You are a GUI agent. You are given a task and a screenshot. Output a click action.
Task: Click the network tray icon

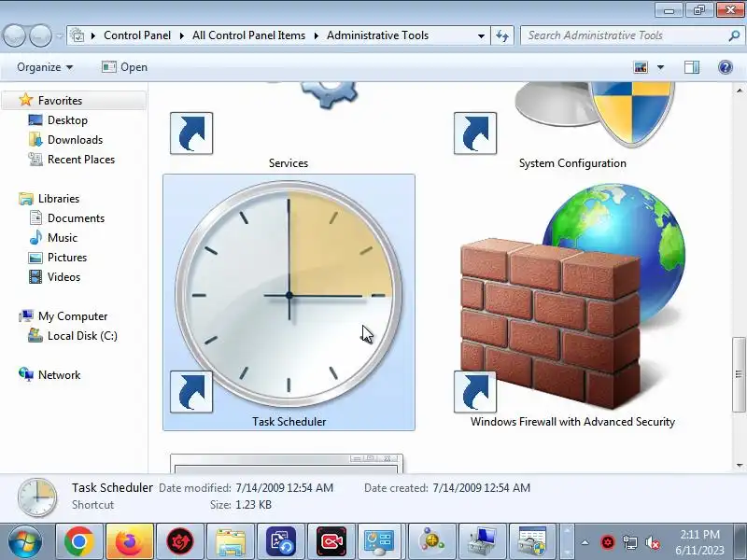coord(629,542)
